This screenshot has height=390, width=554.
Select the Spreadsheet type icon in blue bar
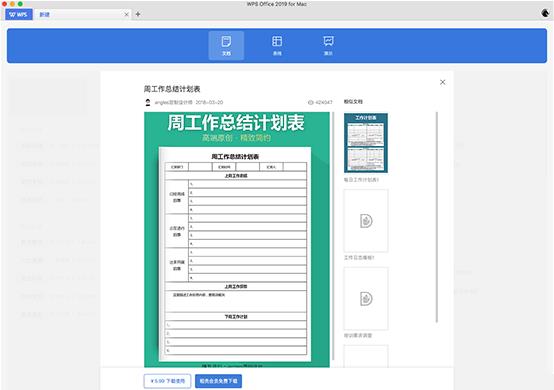277,45
